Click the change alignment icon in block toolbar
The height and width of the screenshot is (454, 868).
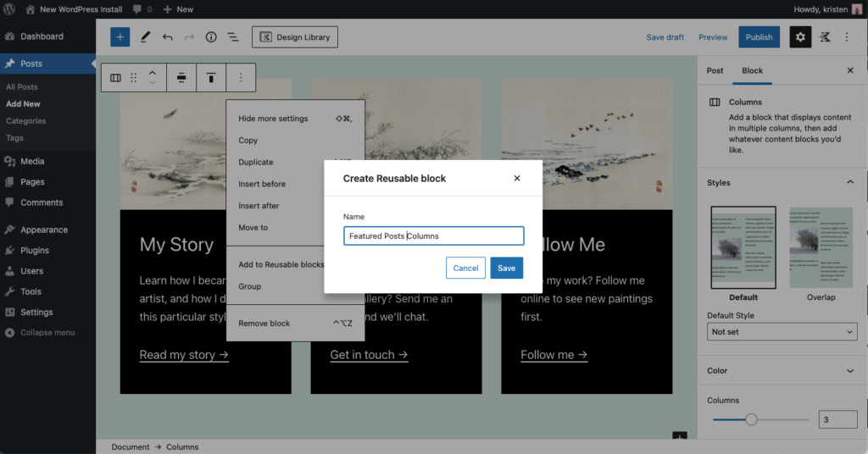coord(181,78)
